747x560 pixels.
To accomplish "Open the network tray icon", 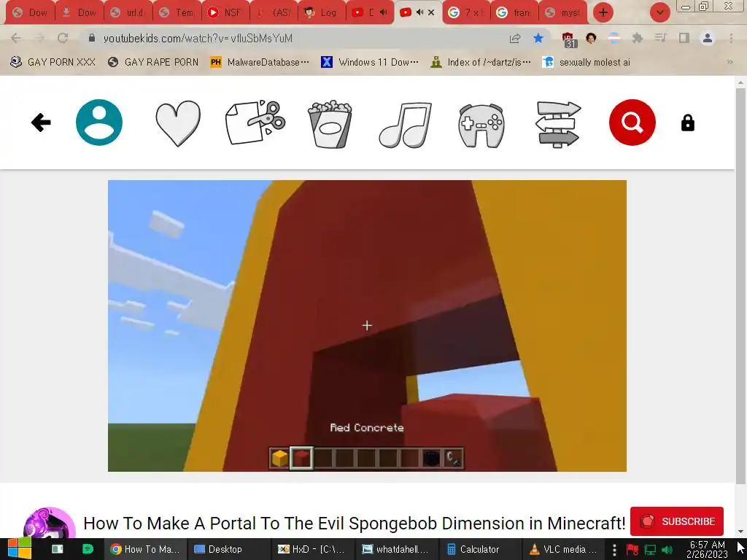I will click(x=650, y=550).
